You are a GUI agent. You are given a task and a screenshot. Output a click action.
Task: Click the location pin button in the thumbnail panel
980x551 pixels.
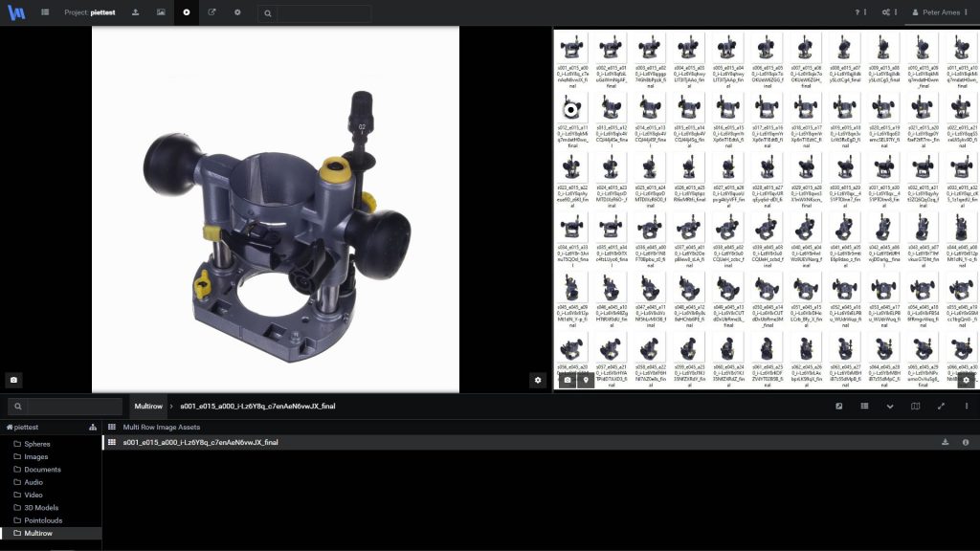586,380
